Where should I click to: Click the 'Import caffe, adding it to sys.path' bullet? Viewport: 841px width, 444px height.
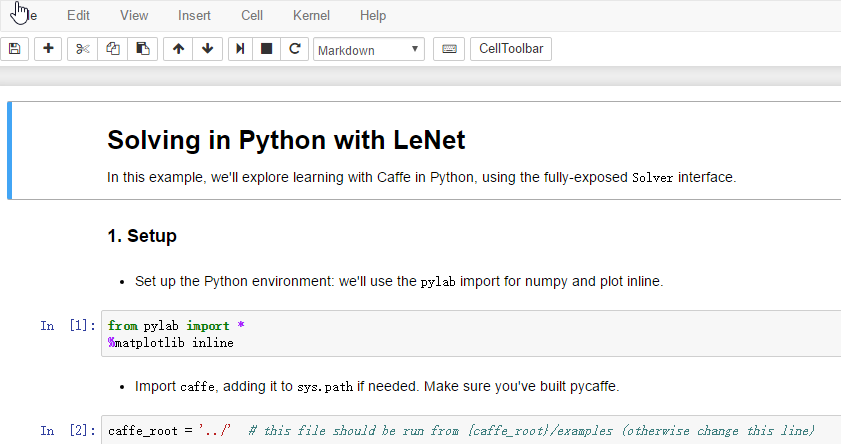377,387
